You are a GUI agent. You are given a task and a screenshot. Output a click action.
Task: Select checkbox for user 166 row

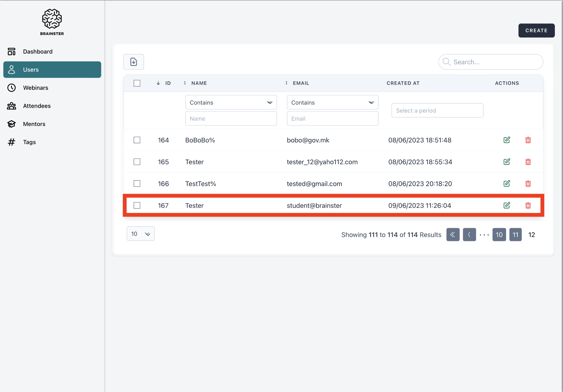[137, 184]
